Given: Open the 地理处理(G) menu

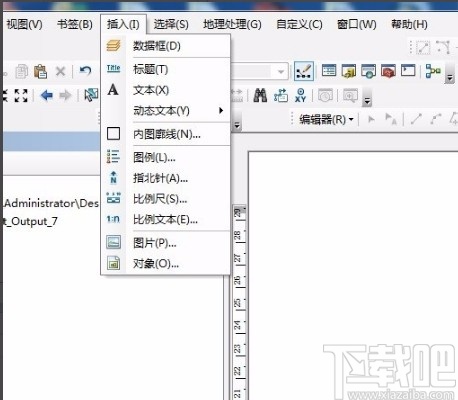Looking at the screenshot, I should tap(232, 24).
